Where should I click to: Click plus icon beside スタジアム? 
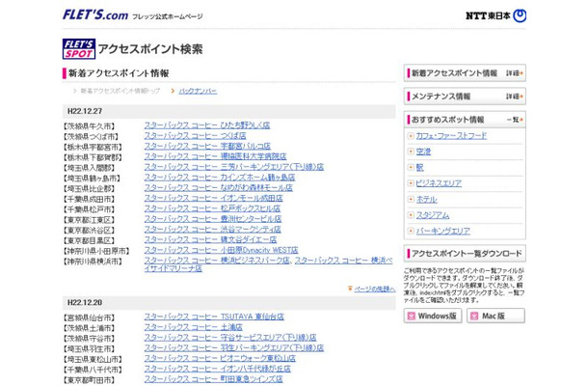coord(411,215)
